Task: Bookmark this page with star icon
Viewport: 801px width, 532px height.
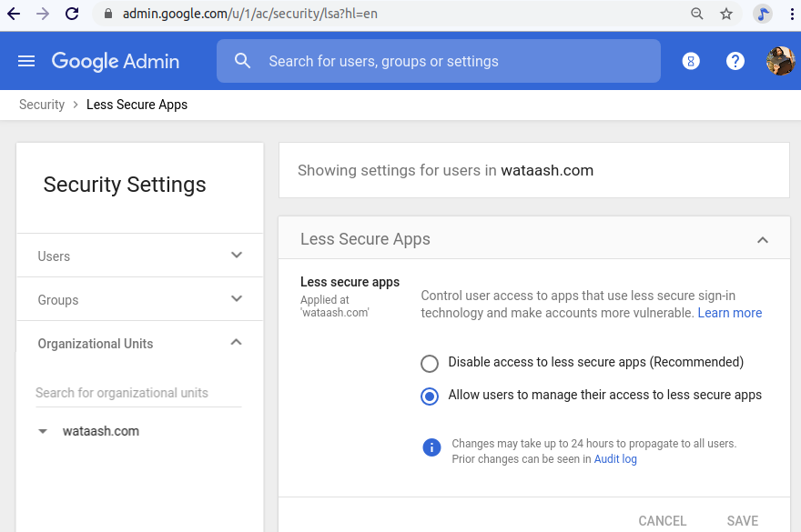Action: [726, 14]
